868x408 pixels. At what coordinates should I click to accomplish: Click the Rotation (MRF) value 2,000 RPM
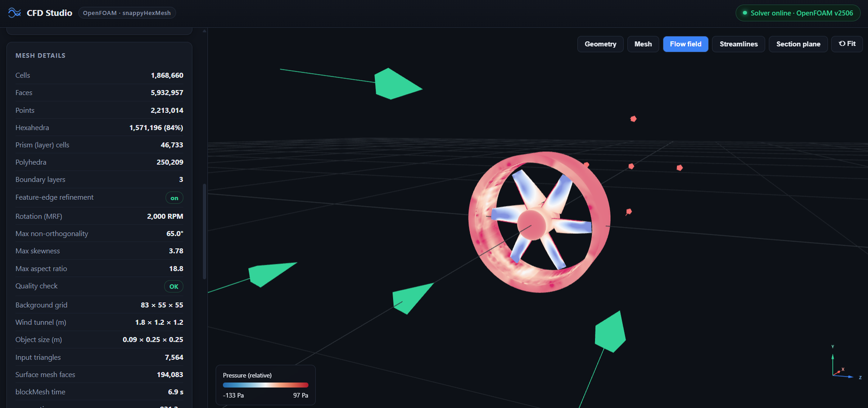(165, 216)
